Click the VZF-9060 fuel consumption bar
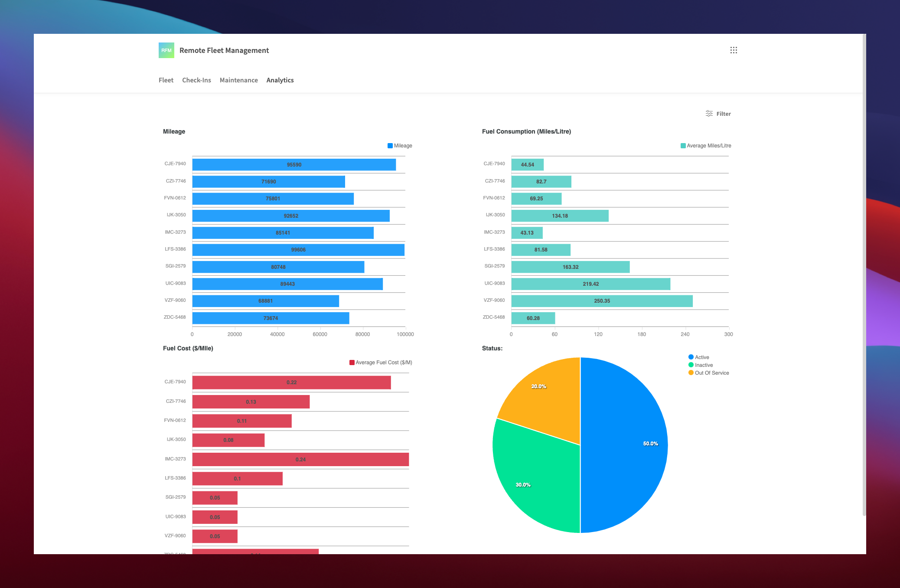The height and width of the screenshot is (588, 900). click(601, 301)
